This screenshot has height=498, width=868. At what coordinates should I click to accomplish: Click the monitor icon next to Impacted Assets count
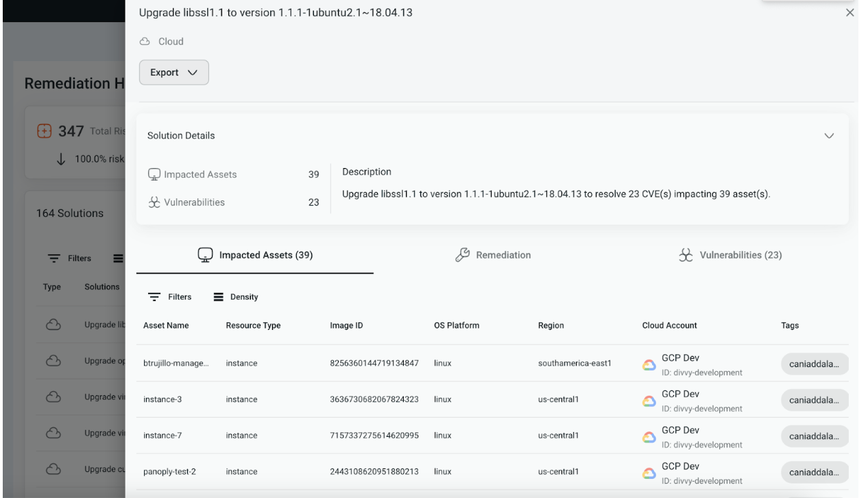[x=154, y=174]
